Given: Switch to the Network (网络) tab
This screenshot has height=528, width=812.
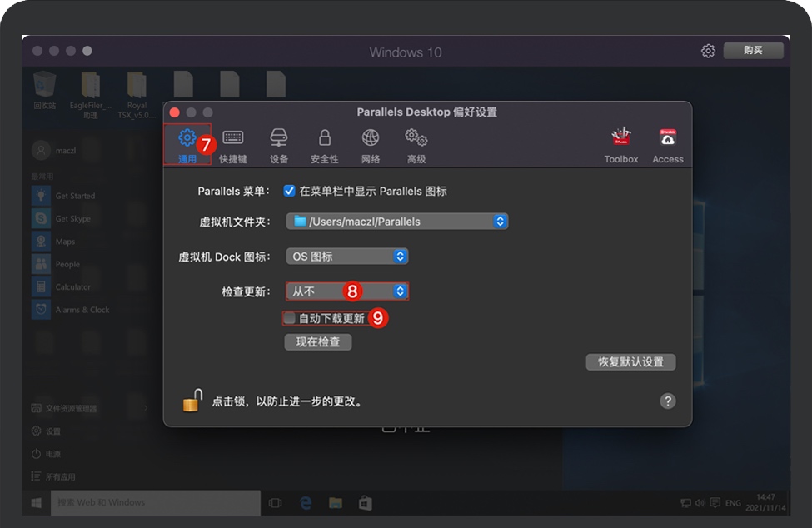Looking at the screenshot, I should tap(371, 146).
